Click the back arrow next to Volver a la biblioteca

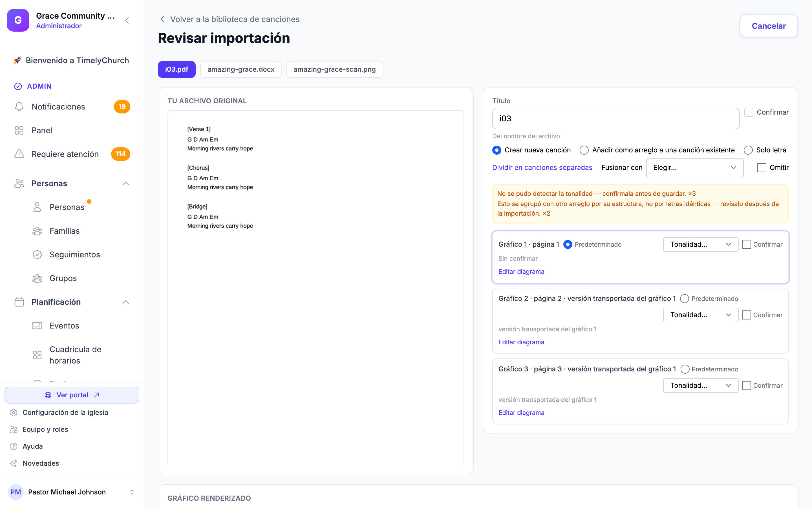click(x=162, y=19)
